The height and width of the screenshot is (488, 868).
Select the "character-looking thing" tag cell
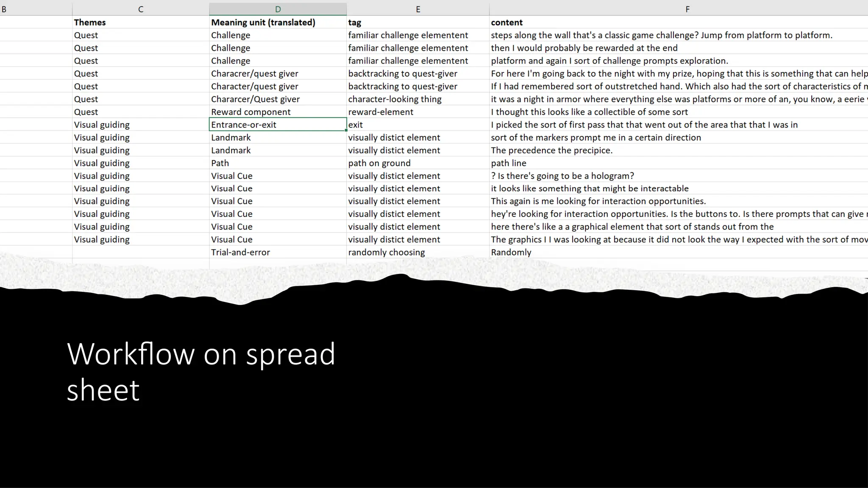(x=418, y=99)
